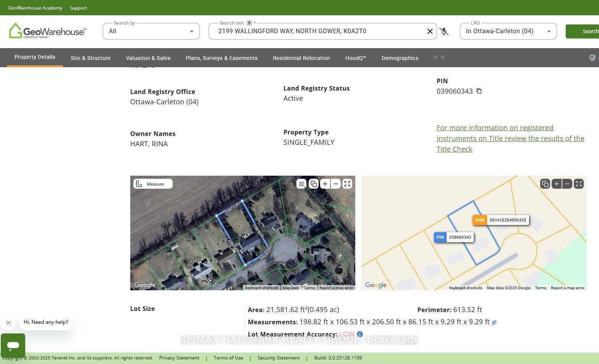Click the 106.53ft measurement label on aerial map
This screenshot has width=599, height=364.
coord(232,208)
